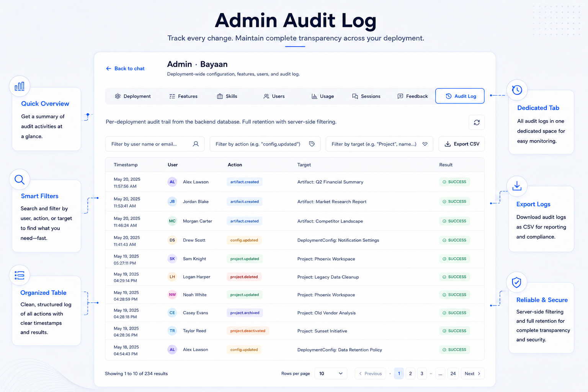
Task: Click the gear icon on Deployment tab
Action: click(x=118, y=96)
